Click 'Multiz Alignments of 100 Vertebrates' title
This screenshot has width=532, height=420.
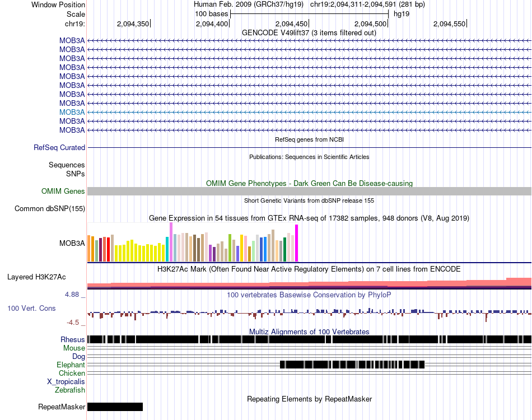[x=309, y=332]
